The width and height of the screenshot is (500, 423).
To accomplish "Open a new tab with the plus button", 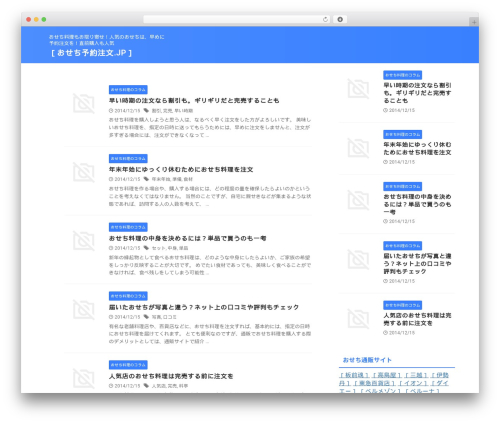I will tap(474, 22).
